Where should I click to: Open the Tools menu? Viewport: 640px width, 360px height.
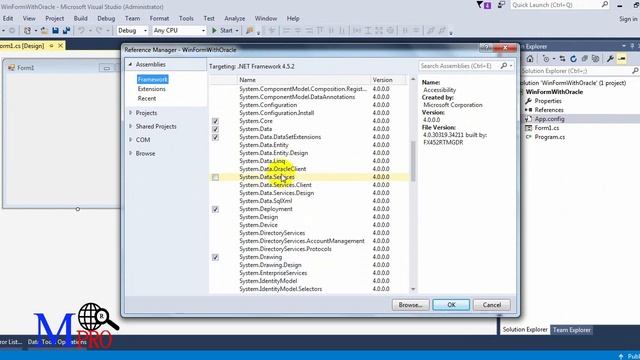[x=186, y=18]
